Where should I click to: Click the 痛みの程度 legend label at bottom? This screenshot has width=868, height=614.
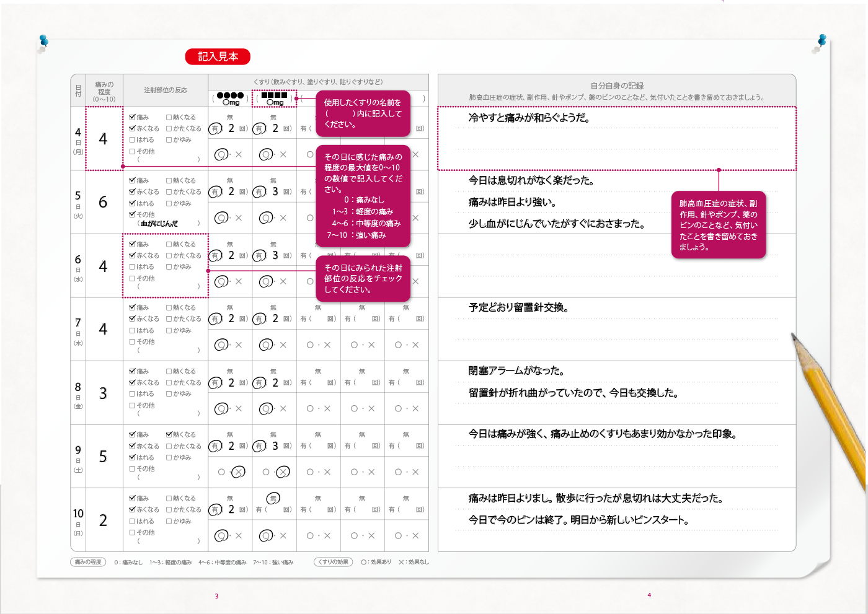[x=88, y=562]
